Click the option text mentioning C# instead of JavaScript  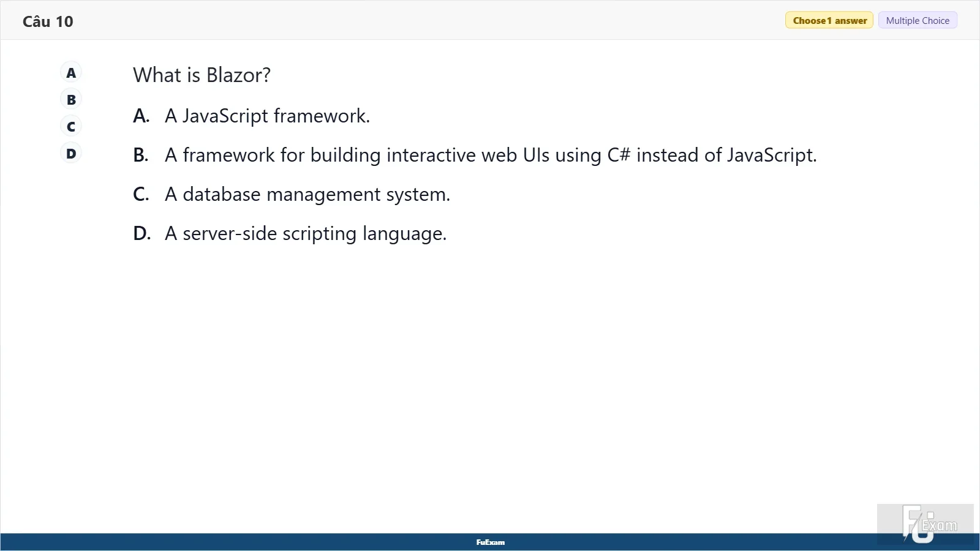491,155
